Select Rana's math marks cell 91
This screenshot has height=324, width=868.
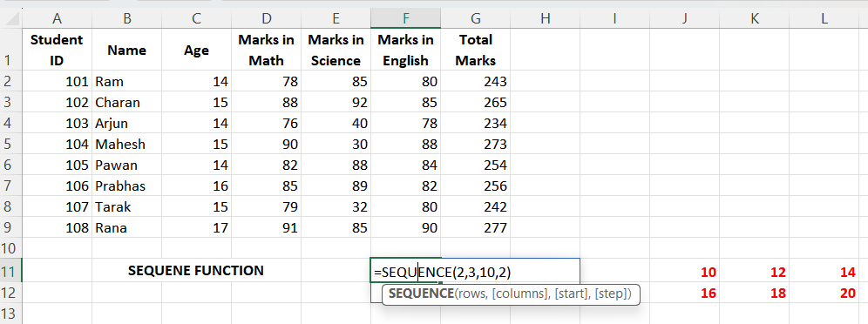pyautogui.click(x=267, y=228)
